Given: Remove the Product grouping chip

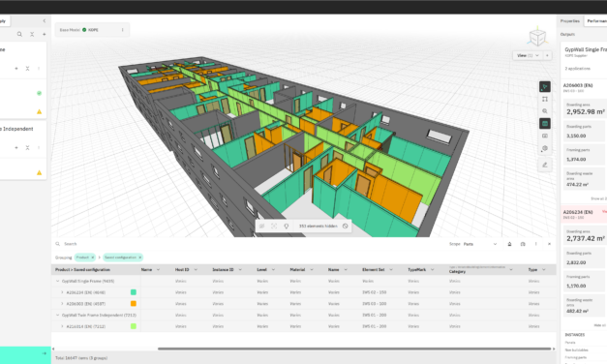Looking at the screenshot, I should [x=93, y=258].
